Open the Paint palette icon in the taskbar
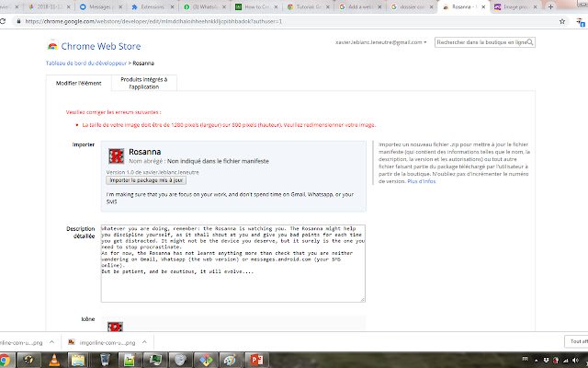 [230, 360]
